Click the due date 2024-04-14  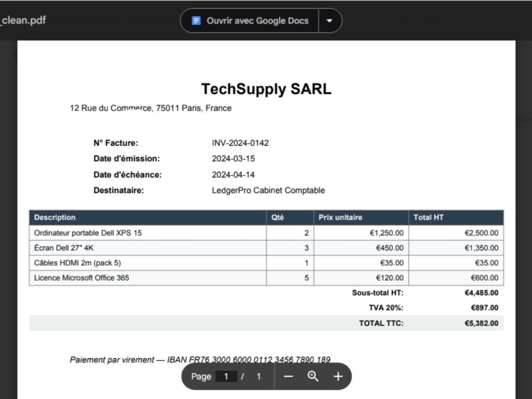(x=234, y=174)
